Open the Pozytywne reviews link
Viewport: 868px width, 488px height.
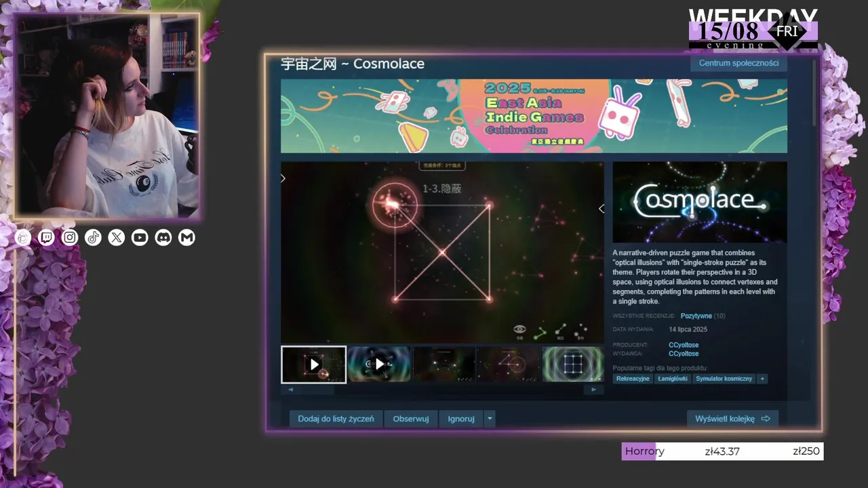[x=696, y=316]
